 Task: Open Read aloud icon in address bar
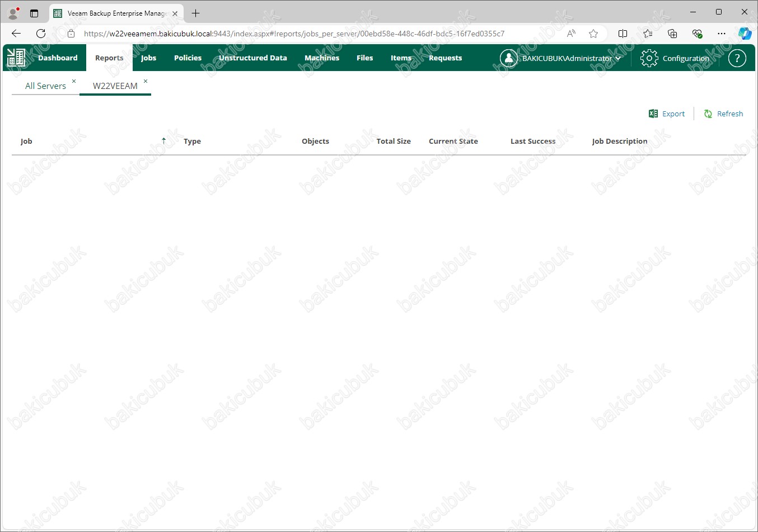[x=571, y=34]
